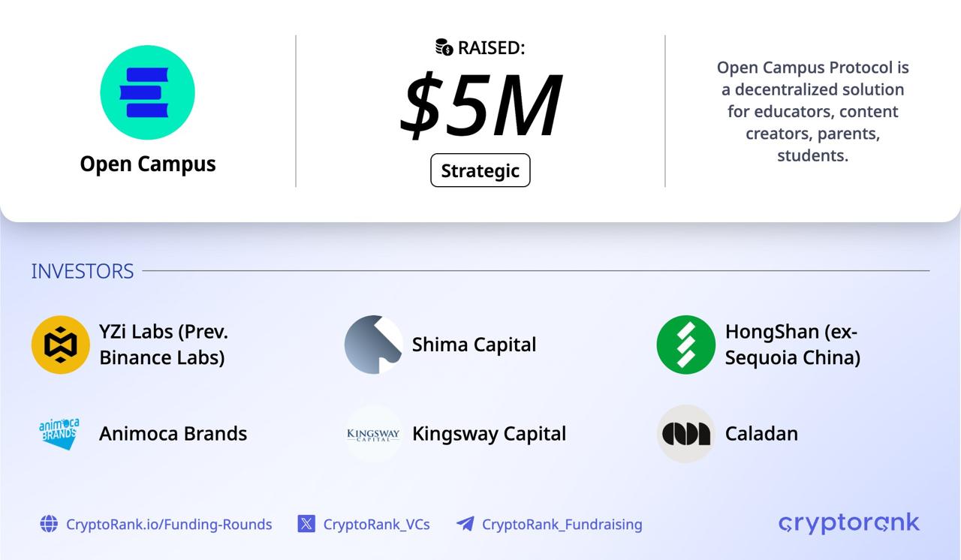The height and width of the screenshot is (560, 961).
Task: Click the Open Campus logo icon
Action: pos(147,92)
